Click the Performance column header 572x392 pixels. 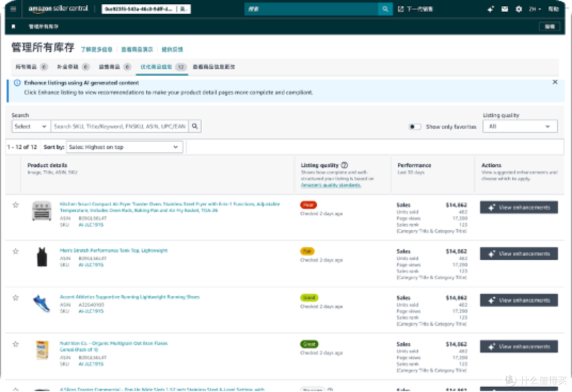coord(414,165)
